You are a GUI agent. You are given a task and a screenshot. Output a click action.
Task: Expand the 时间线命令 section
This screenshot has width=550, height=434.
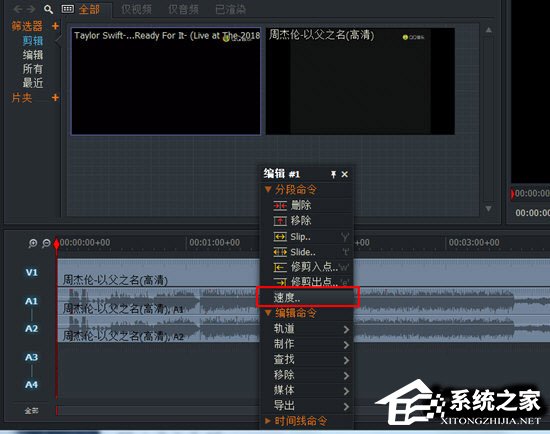click(x=268, y=421)
